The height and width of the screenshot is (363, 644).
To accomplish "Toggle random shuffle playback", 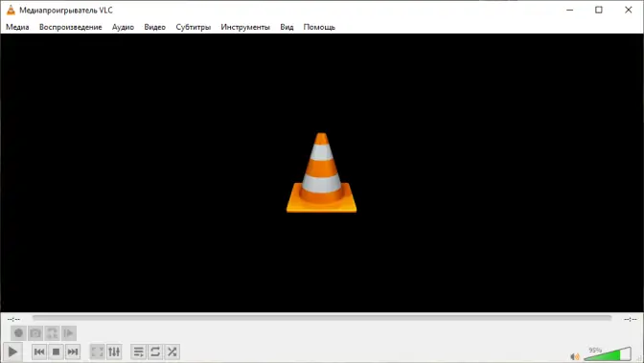I will tap(172, 352).
